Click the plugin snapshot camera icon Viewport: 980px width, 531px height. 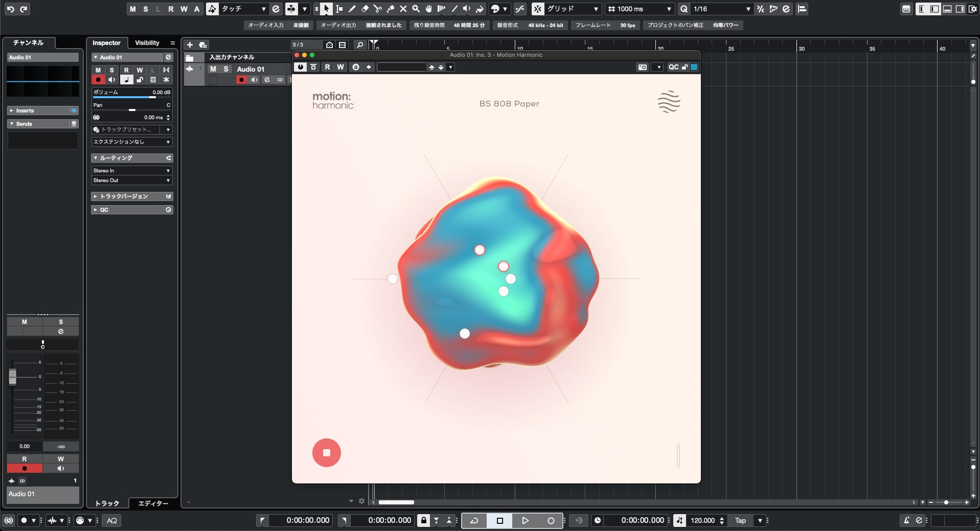(x=643, y=67)
